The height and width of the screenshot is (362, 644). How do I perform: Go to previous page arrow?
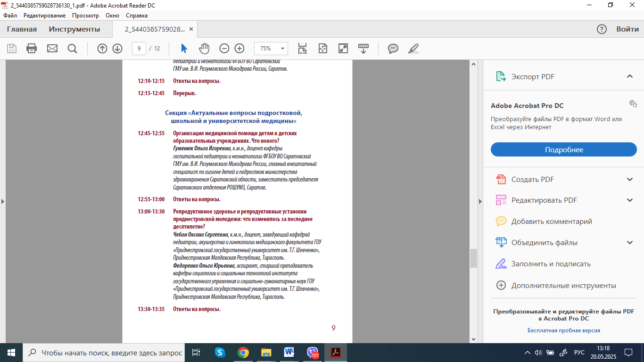(x=102, y=49)
